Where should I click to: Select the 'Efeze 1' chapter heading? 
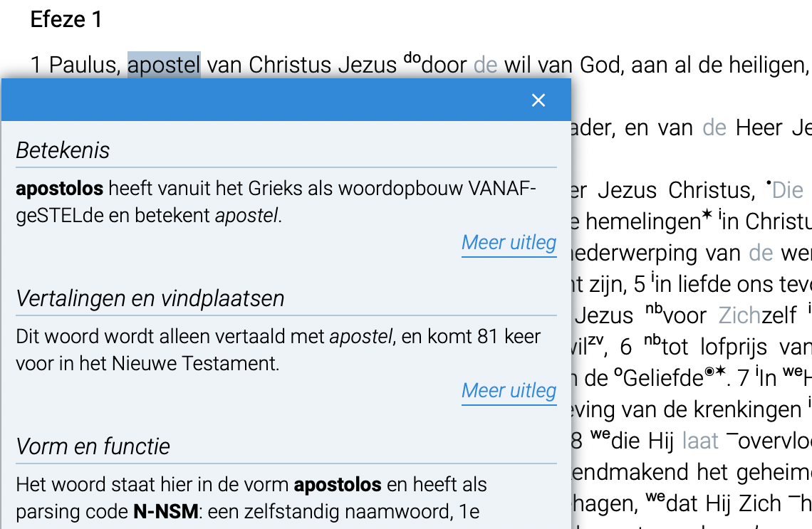(x=66, y=20)
